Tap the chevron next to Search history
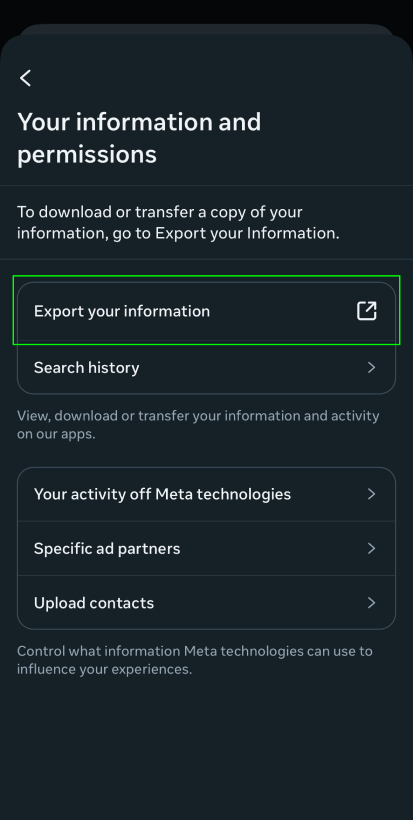This screenshot has width=413, height=820. tap(371, 368)
